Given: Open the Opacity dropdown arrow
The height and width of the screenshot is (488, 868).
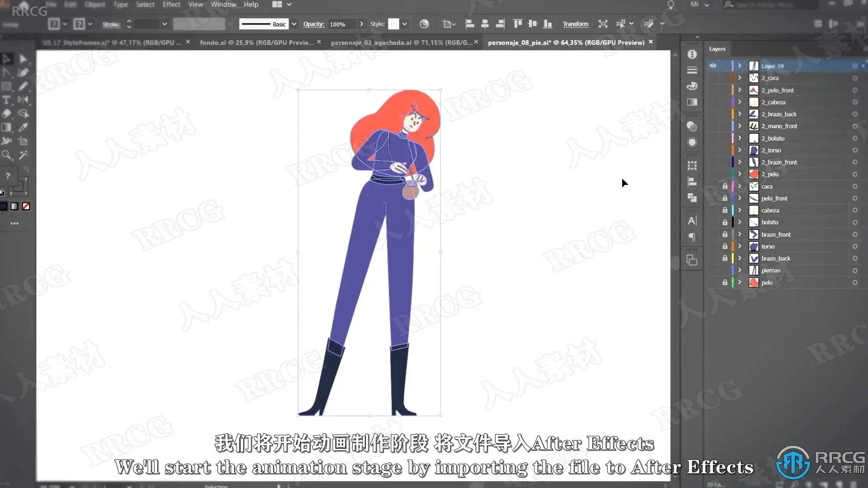Looking at the screenshot, I should click(x=361, y=24).
